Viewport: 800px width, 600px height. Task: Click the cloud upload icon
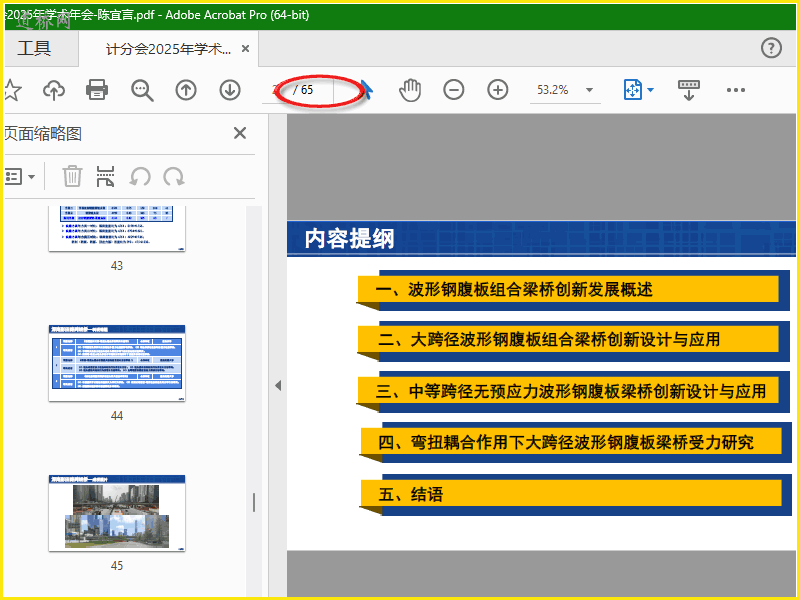click(54, 90)
